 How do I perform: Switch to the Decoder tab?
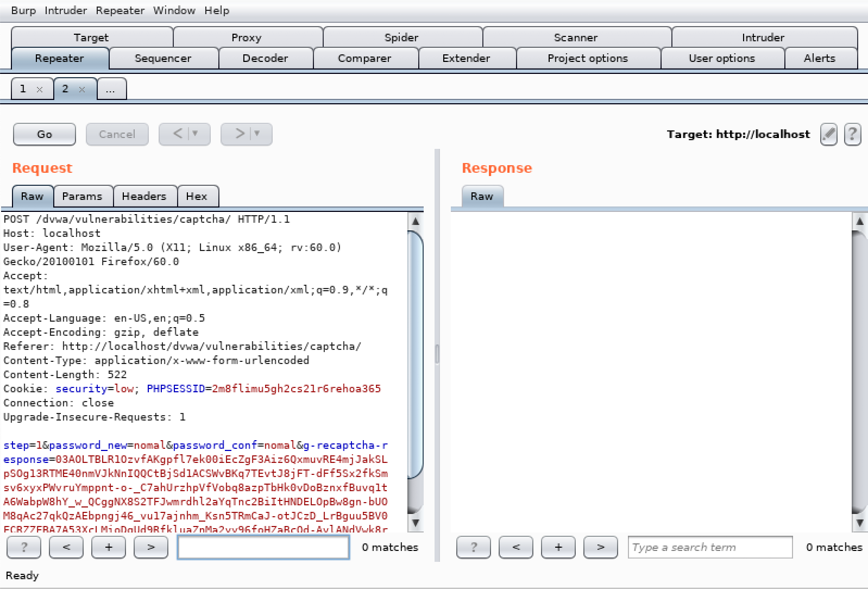265,58
